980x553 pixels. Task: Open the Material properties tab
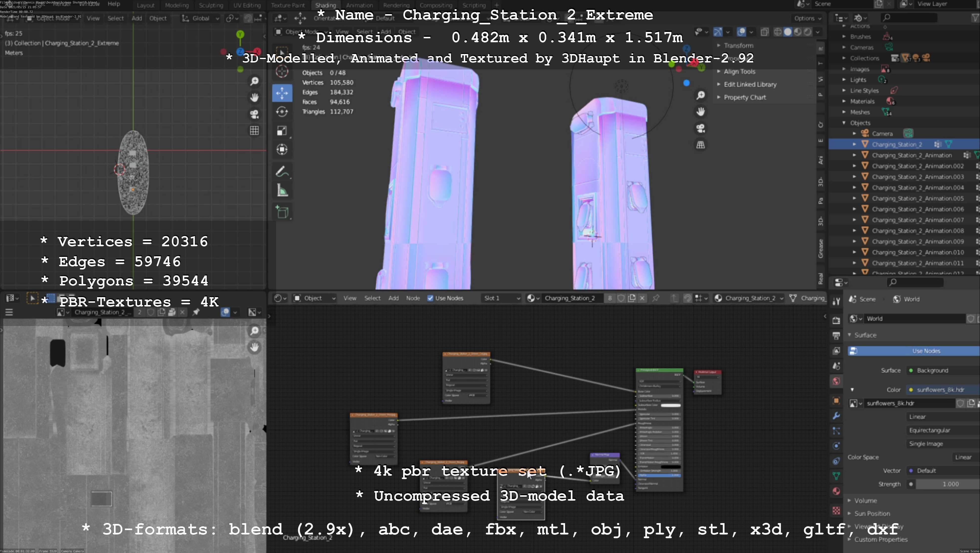click(836, 492)
